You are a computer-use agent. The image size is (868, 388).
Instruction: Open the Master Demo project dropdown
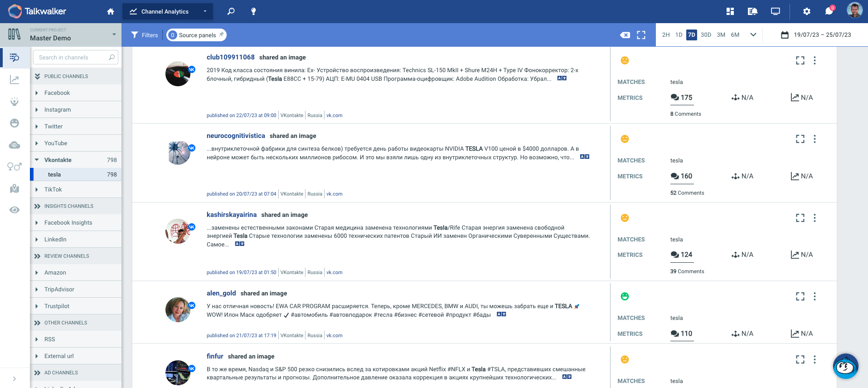pyautogui.click(x=61, y=35)
